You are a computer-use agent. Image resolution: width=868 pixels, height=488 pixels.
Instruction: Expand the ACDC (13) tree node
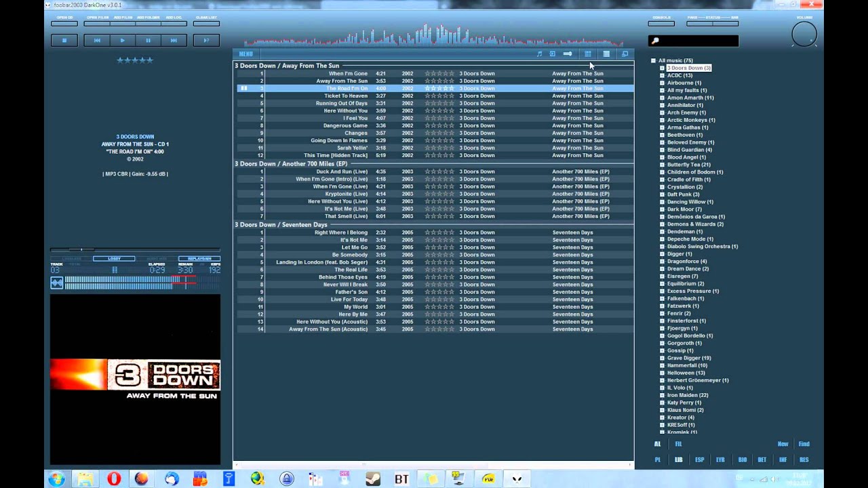pyautogui.click(x=662, y=75)
